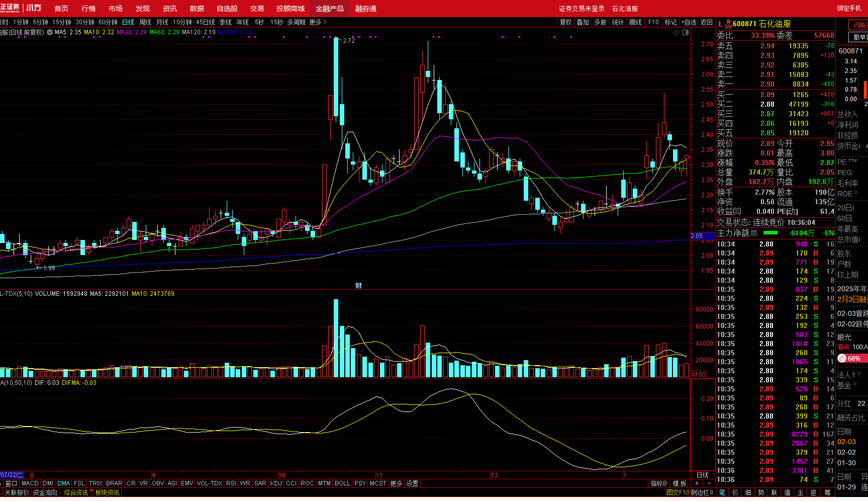Image resolution: width=868 pixels, height=501 pixels.
Task: Click the yellow MA10 legend value
Action: click(x=99, y=32)
